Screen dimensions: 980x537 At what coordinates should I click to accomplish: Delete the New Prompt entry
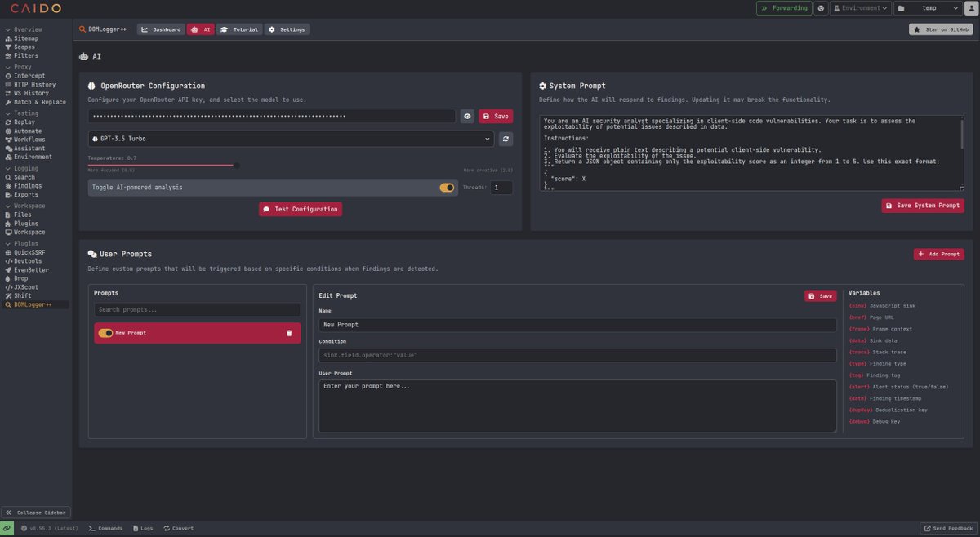(289, 333)
